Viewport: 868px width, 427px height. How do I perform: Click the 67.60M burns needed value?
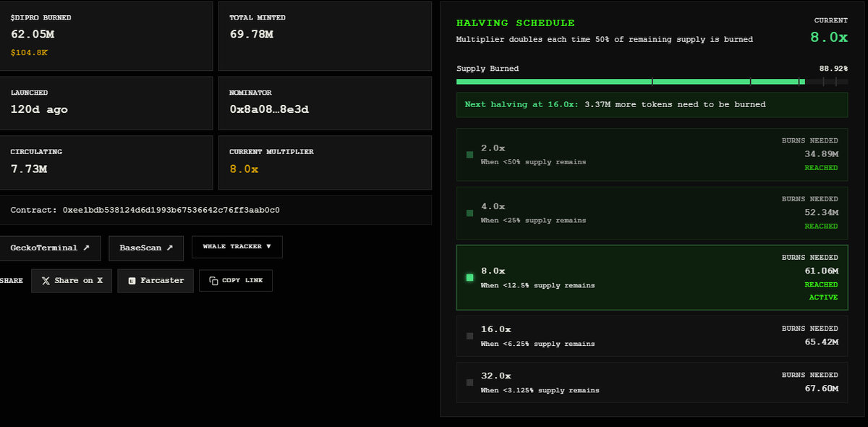tap(821, 388)
